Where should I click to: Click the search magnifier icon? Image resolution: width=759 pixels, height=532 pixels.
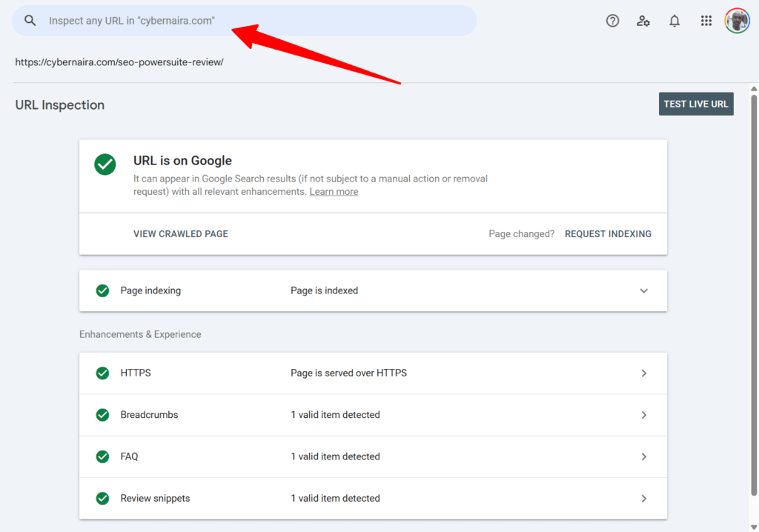click(x=30, y=21)
